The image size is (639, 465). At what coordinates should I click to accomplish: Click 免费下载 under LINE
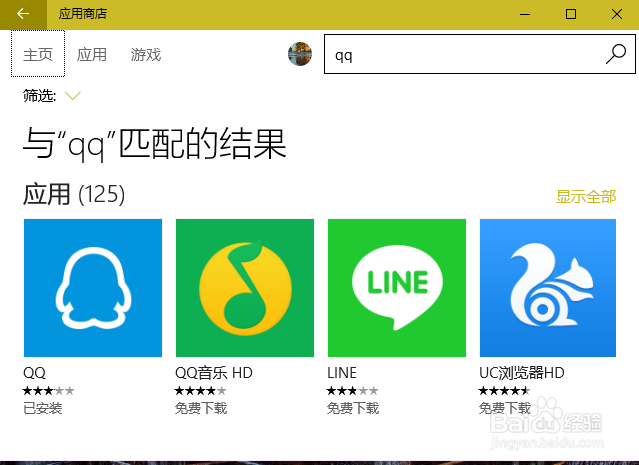point(353,408)
